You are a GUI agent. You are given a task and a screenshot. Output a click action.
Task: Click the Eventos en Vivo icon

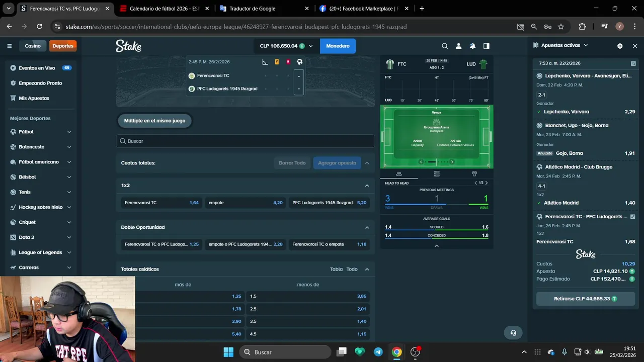point(14,68)
